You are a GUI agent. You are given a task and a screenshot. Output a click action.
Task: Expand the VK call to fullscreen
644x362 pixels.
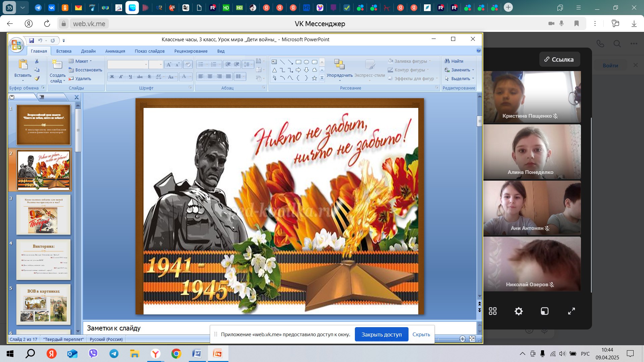click(x=572, y=311)
